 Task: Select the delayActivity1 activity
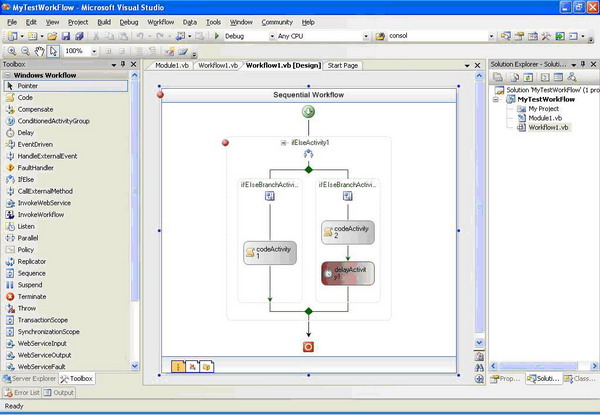coord(348,273)
